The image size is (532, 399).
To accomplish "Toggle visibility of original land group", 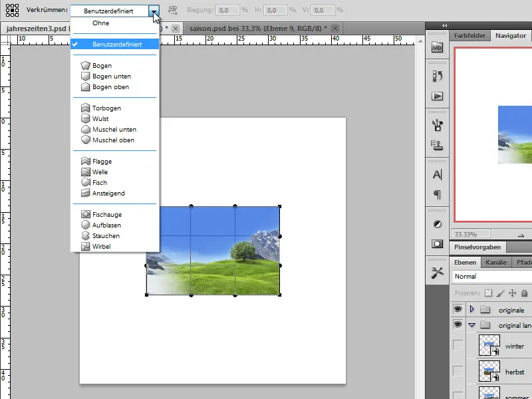I will [458, 325].
